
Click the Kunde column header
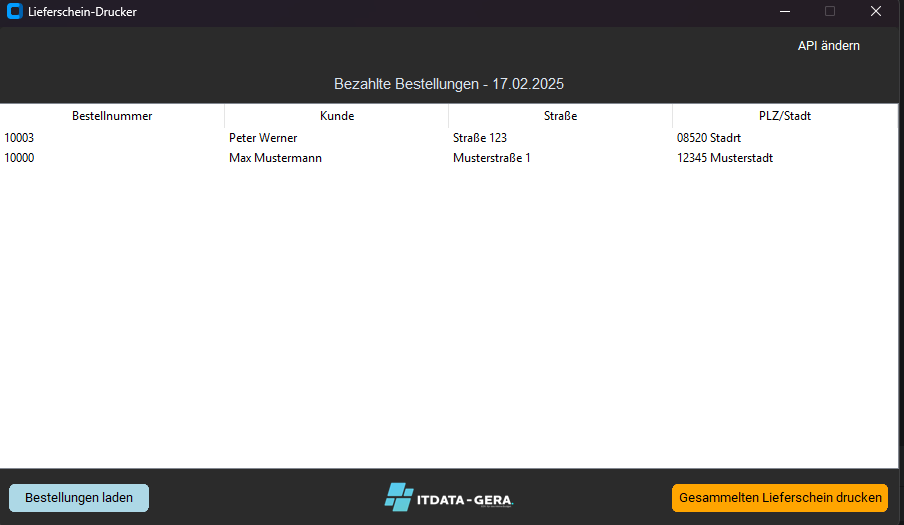pos(337,116)
